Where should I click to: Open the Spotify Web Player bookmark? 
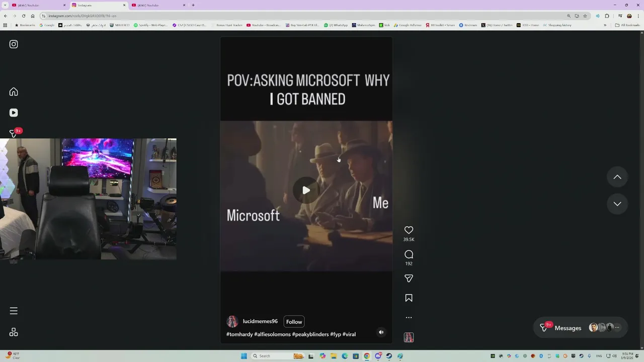pos(150,25)
